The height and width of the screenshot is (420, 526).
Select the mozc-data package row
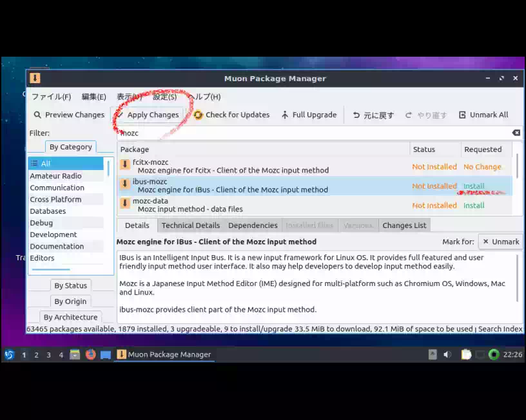point(315,205)
